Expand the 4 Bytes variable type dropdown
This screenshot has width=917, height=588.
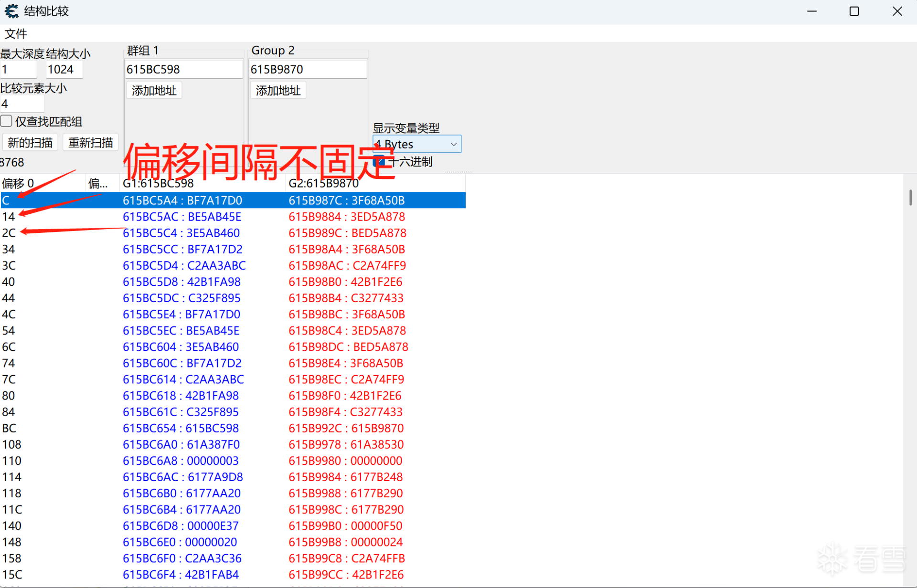click(453, 144)
